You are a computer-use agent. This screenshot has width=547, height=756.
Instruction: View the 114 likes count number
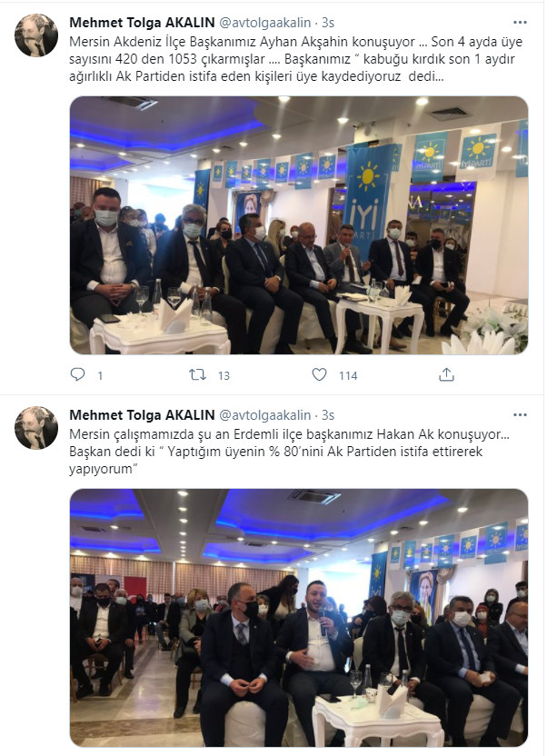348,375
